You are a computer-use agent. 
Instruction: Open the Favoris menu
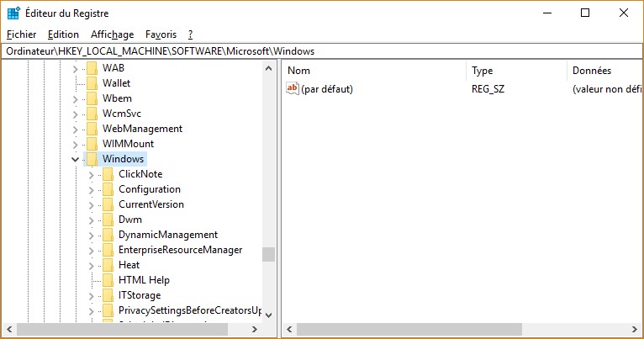[x=161, y=34]
